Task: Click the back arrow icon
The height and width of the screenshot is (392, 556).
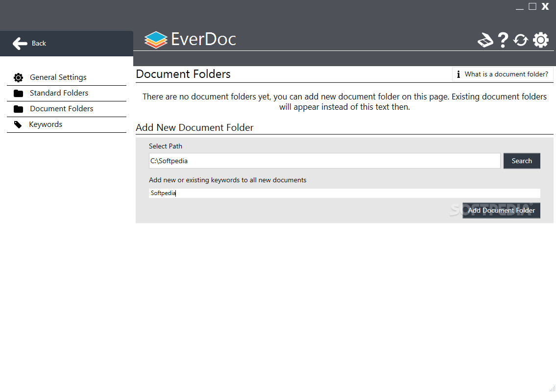Action: 20,43
